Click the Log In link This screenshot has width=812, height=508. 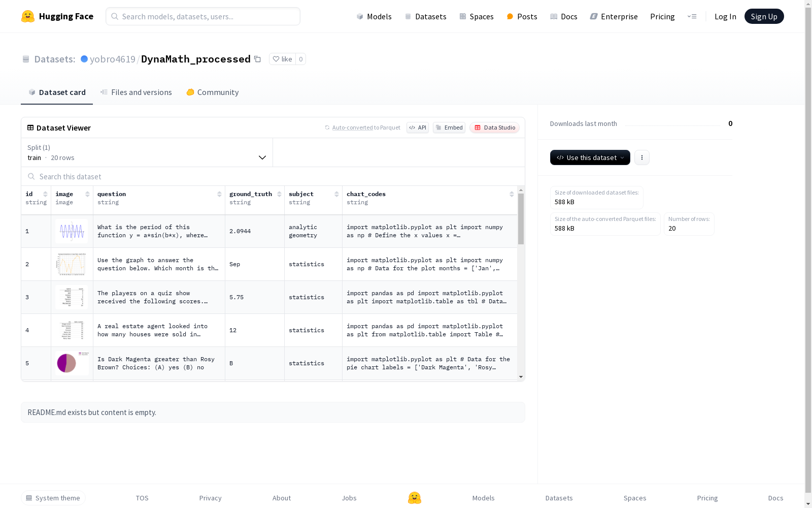tap(725, 16)
